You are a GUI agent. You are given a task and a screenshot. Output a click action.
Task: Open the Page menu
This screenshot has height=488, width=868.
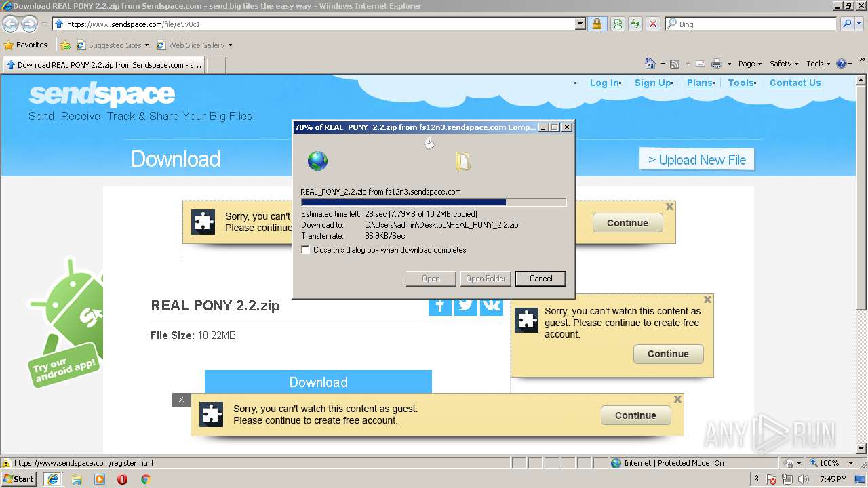tap(750, 64)
